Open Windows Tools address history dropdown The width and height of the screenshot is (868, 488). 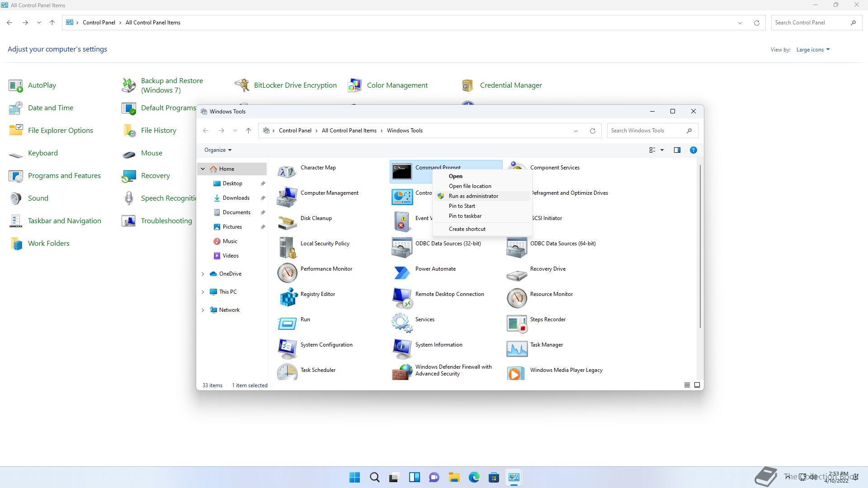576,131
